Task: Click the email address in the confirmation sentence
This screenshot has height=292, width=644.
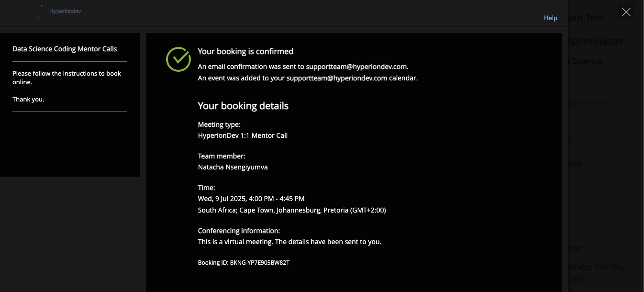Action: pos(356,67)
